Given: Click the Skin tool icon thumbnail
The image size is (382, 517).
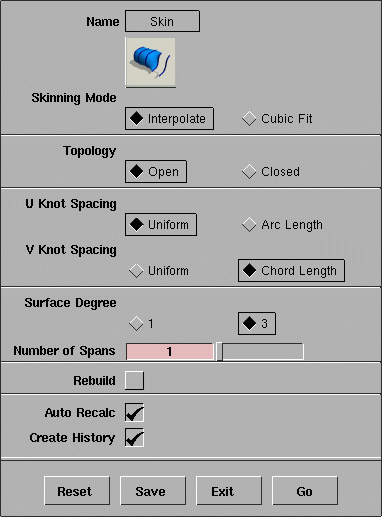Looking at the screenshot, I should coord(150,63).
